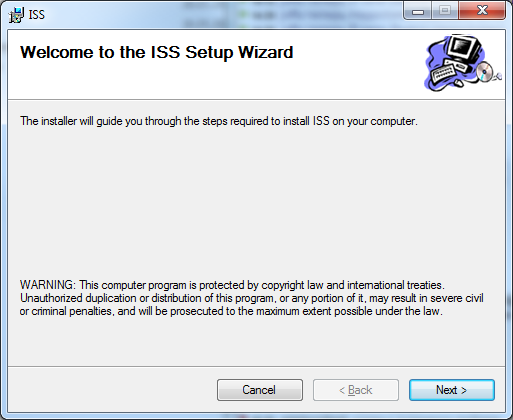Screen dimensions: 513x420
Task: Click the greyed-out maximize button
Action: tap(445, 11)
